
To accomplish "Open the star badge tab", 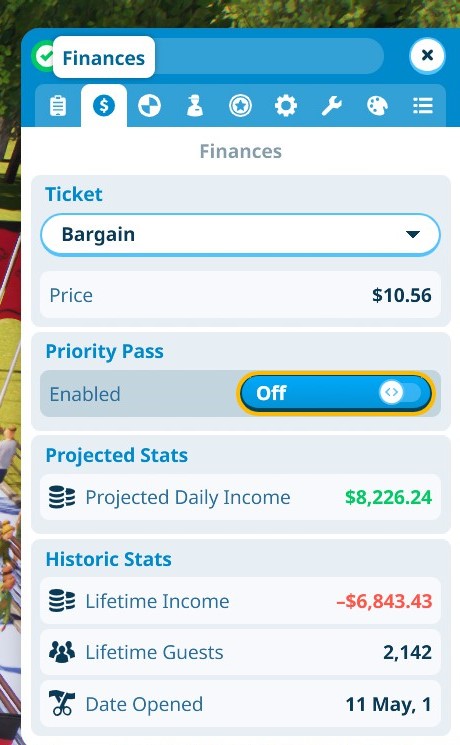I will (240, 105).
